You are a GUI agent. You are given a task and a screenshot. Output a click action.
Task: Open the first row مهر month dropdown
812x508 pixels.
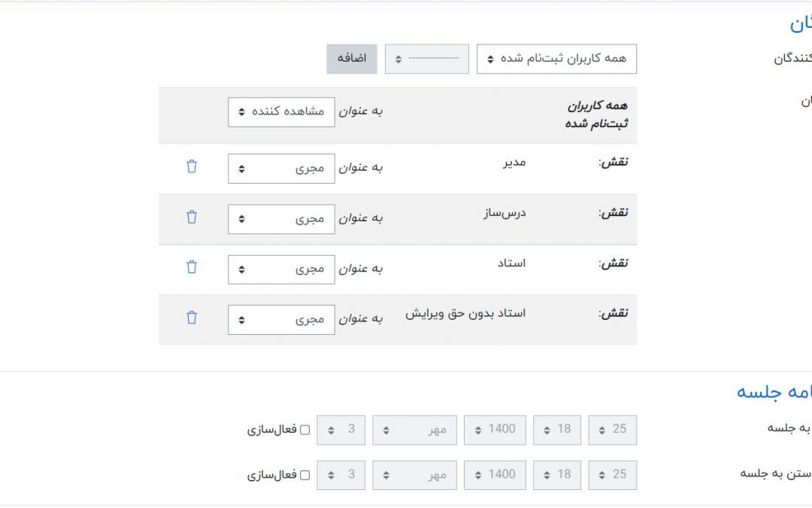414,430
